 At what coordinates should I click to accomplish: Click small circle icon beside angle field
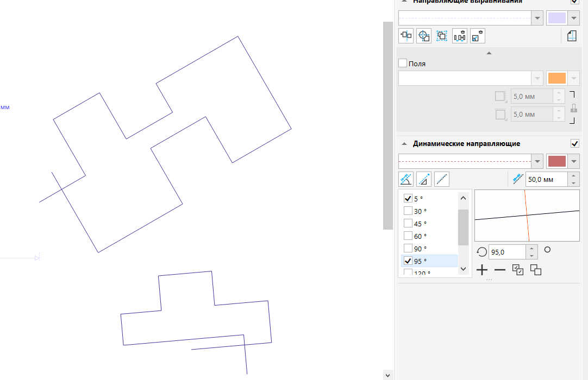[x=547, y=250]
